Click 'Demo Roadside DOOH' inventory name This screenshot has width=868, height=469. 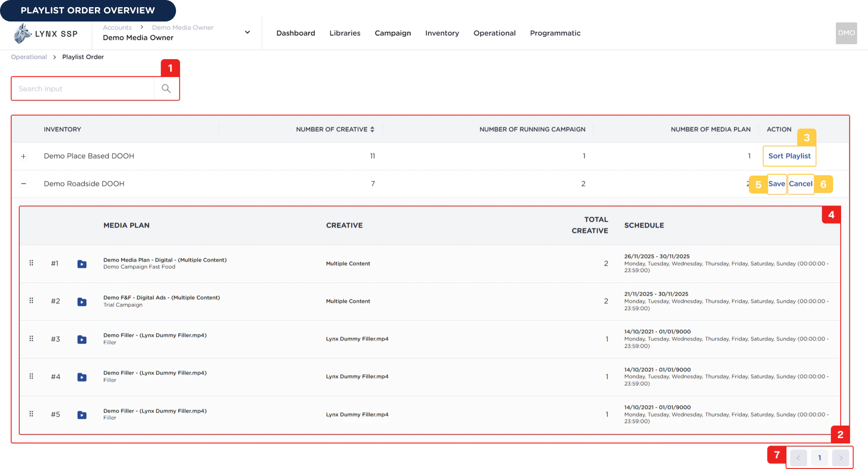click(x=84, y=184)
